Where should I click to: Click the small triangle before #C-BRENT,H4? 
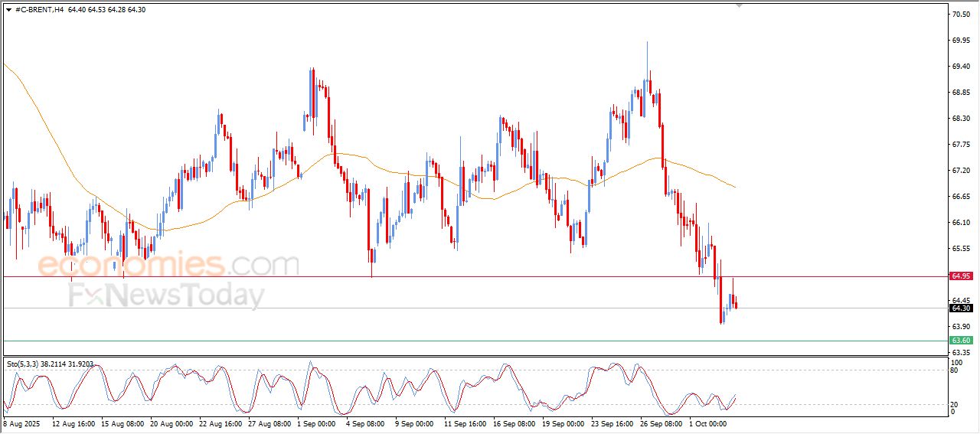[8, 9]
